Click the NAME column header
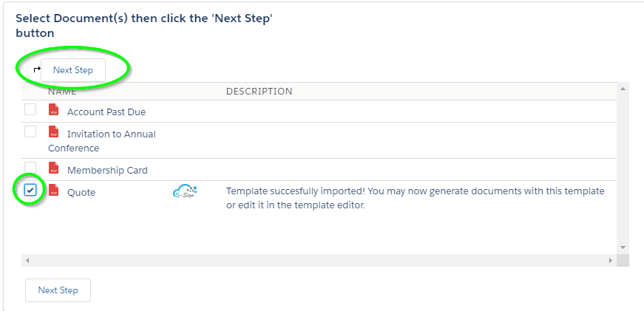 tap(62, 92)
